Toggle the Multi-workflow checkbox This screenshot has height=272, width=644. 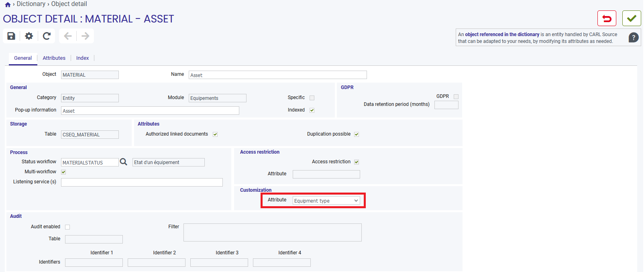pos(63,172)
